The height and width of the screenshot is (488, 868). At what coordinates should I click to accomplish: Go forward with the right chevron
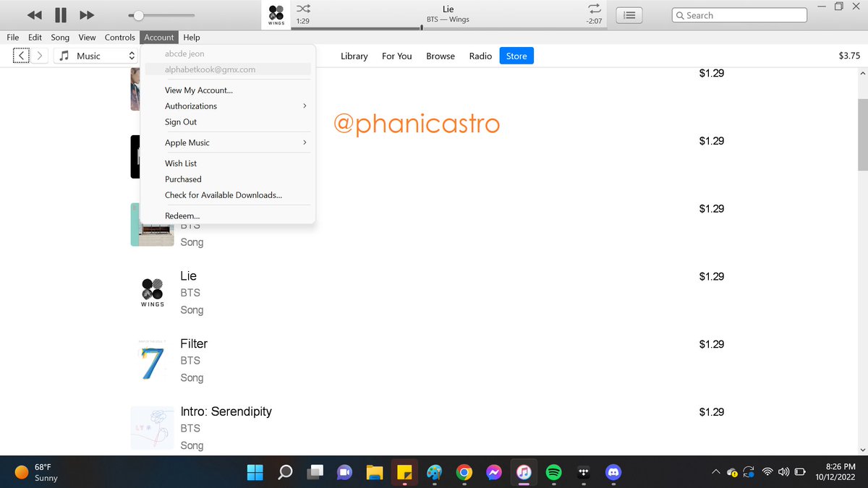click(x=40, y=56)
